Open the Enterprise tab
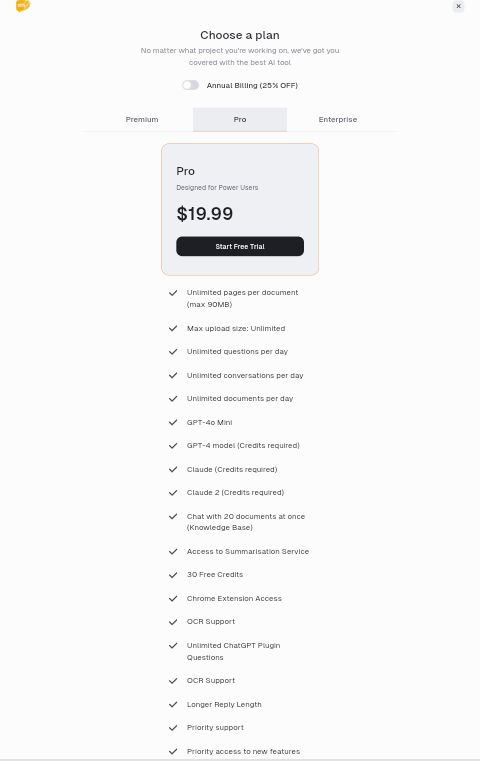The width and height of the screenshot is (480, 764). click(338, 119)
